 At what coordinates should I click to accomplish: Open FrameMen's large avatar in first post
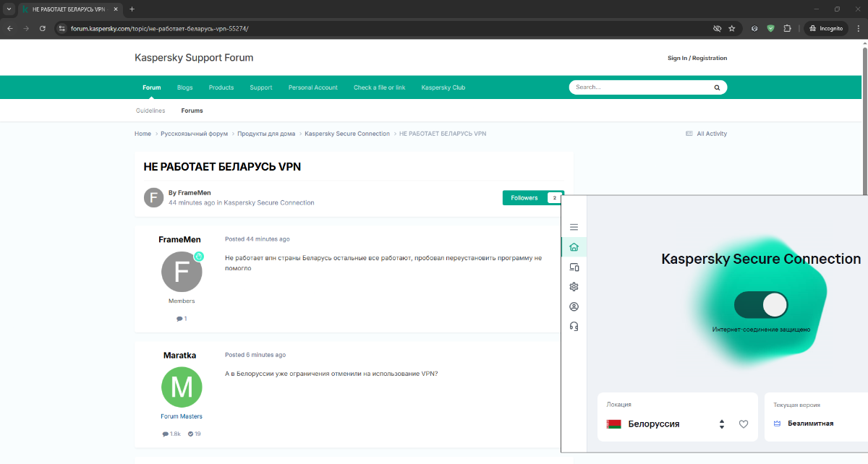pyautogui.click(x=182, y=272)
